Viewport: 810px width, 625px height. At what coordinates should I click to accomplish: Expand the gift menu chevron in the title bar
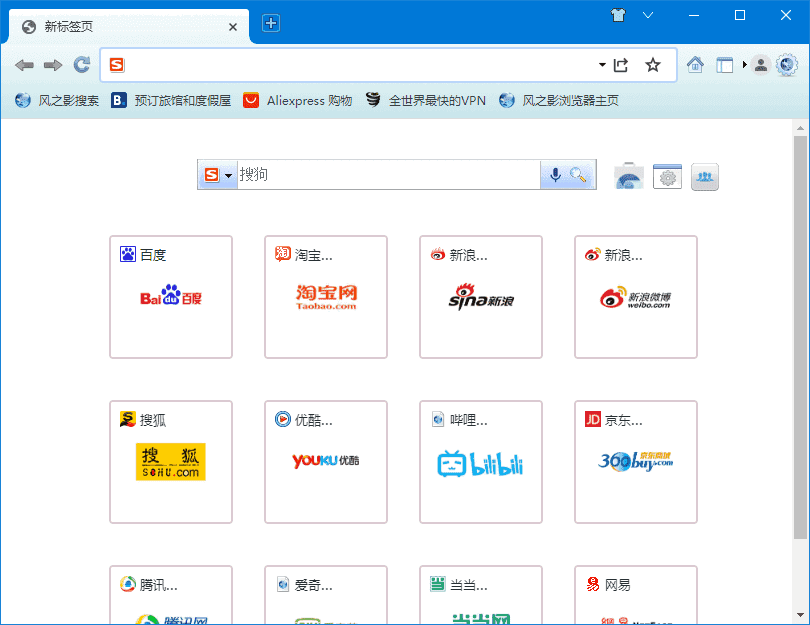click(646, 15)
